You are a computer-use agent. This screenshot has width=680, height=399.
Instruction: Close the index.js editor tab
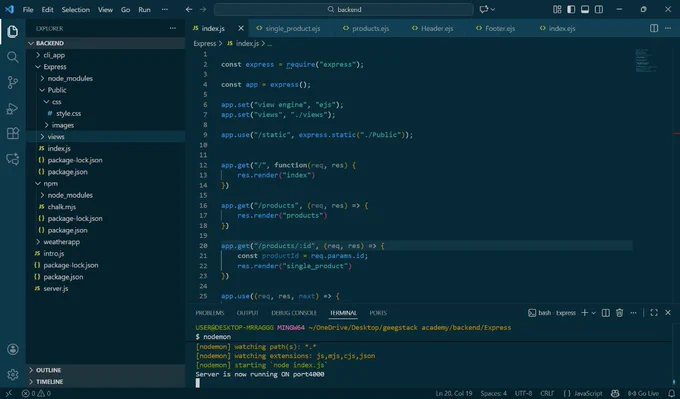tap(241, 28)
